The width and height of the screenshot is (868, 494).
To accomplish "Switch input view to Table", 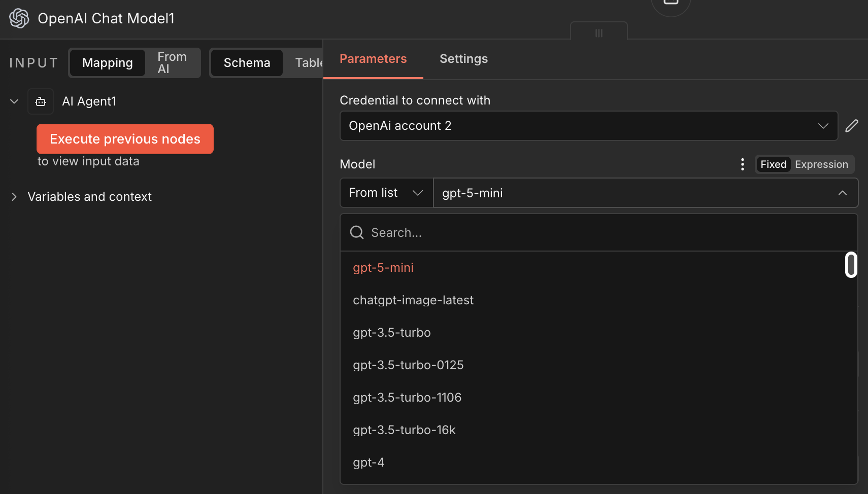I will [309, 63].
